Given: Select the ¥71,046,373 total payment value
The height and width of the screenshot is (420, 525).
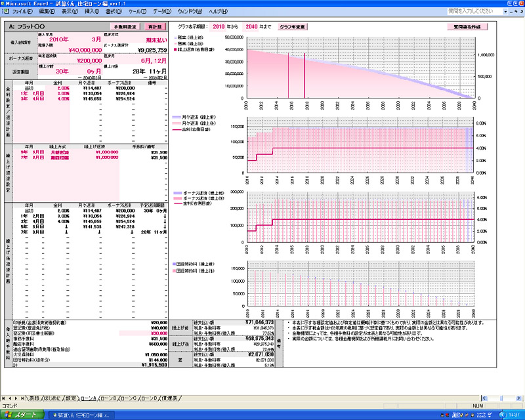Looking at the screenshot, I should (x=259, y=322).
